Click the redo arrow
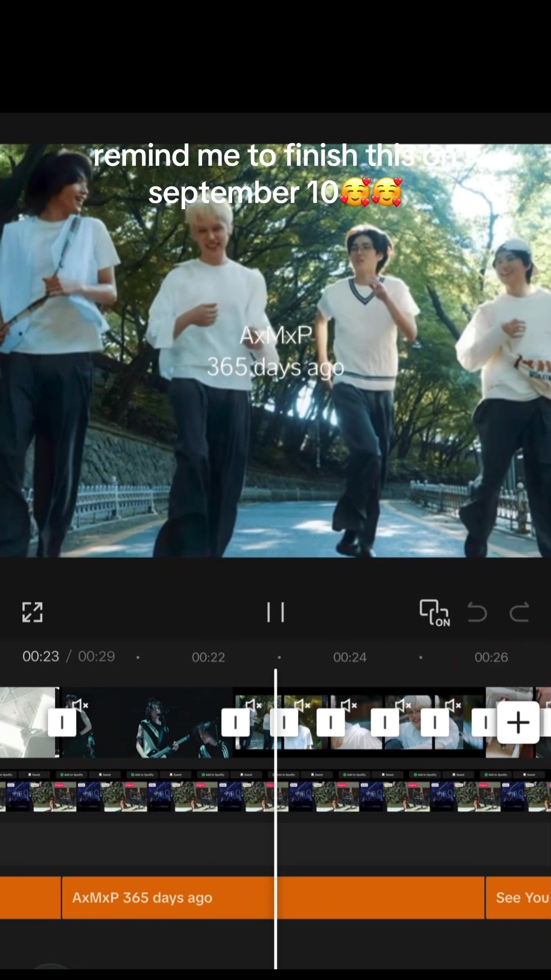The image size is (551, 980). click(x=519, y=612)
